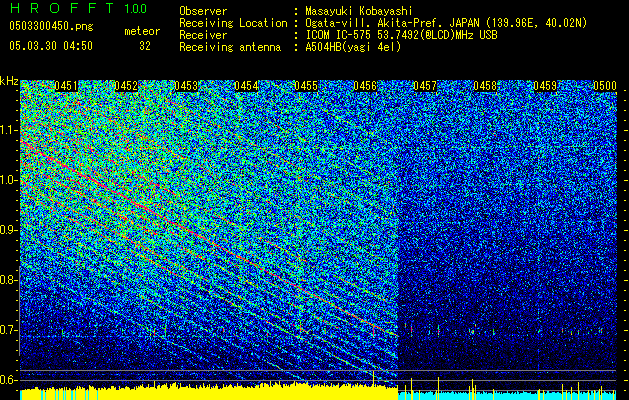This screenshot has height=400, width=629.
Task: Click the 0.6 frequency axis label
Action: click(x=8, y=380)
